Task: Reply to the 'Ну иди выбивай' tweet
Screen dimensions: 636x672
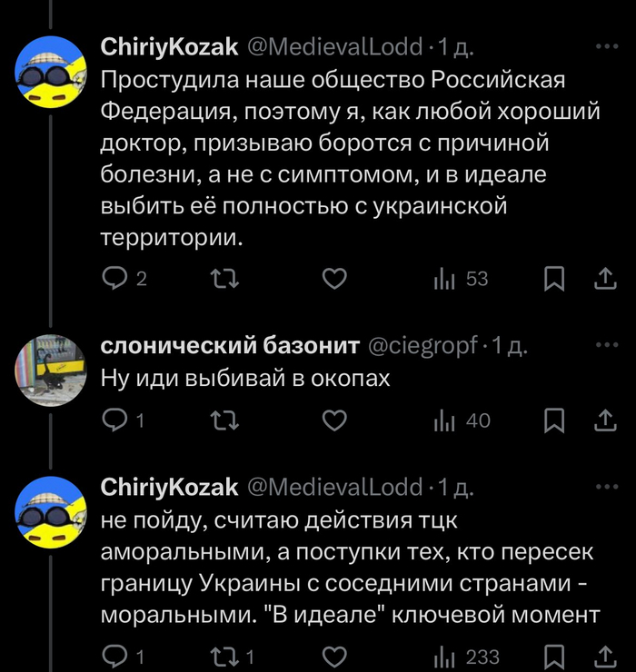Action: click(114, 420)
